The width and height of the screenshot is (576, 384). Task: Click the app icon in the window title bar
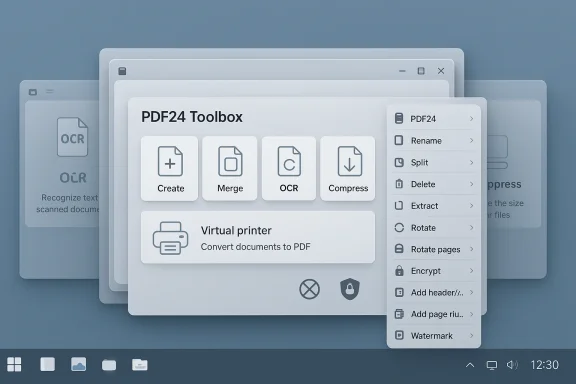coord(122,71)
